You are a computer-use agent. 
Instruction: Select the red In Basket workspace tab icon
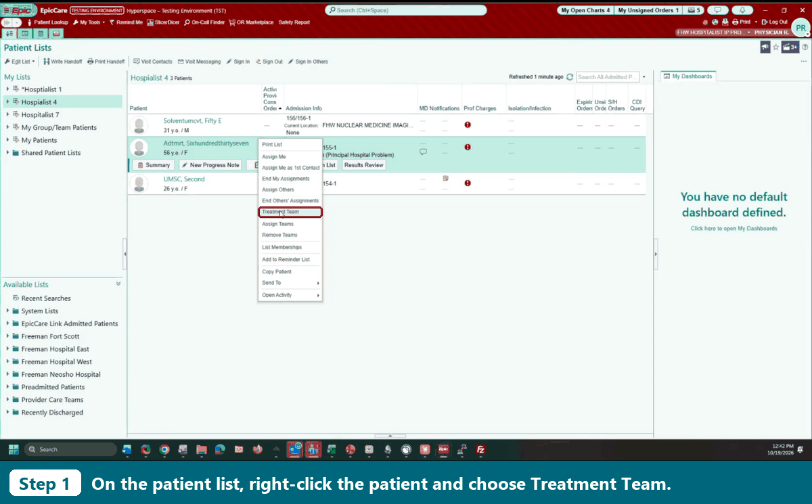point(55,33)
